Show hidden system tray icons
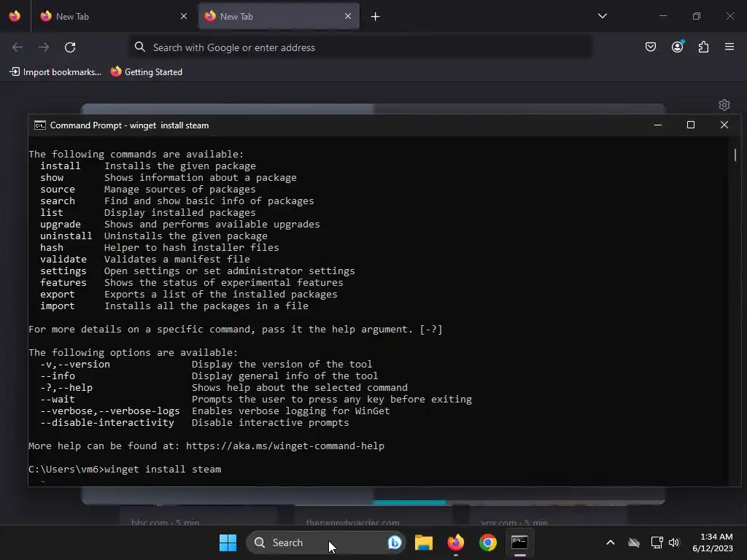 pyautogui.click(x=611, y=542)
